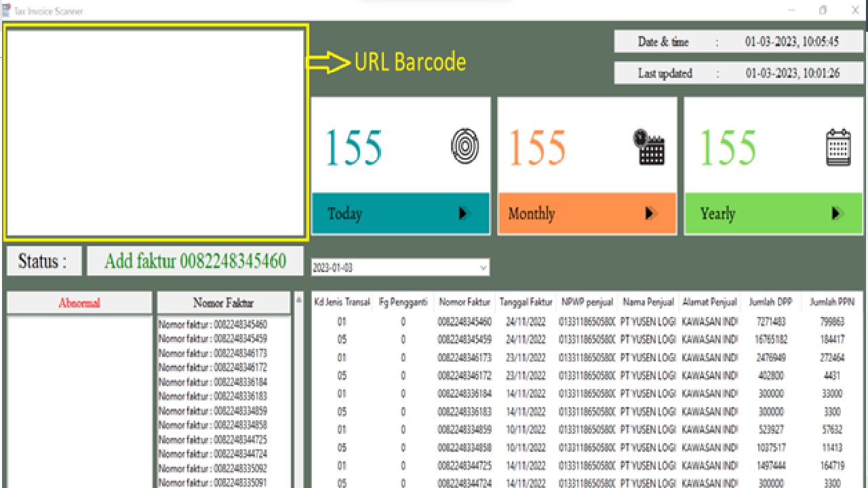Click the Tanggal Faktur column header

[526, 303]
